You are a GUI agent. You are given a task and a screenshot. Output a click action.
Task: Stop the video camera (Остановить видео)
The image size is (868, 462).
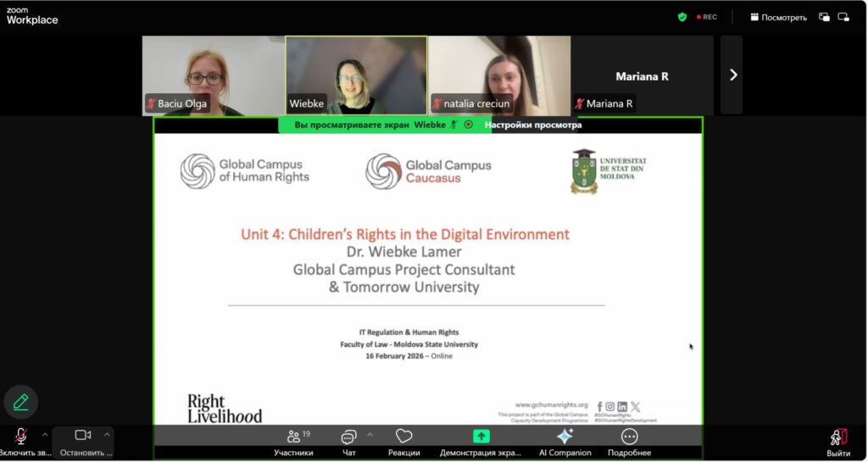[82, 436]
